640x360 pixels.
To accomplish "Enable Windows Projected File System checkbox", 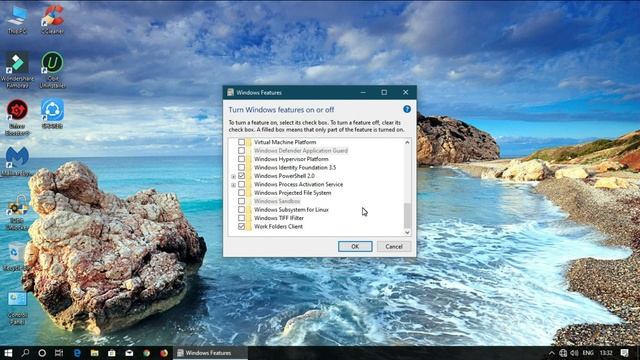I will pos(241,193).
